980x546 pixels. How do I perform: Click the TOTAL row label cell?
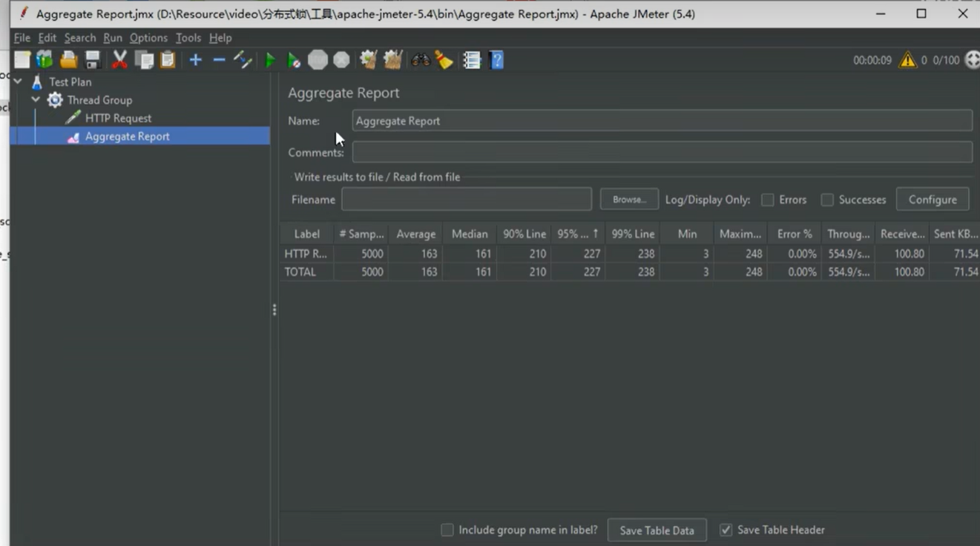pyautogui.click(x=306, y=272)
